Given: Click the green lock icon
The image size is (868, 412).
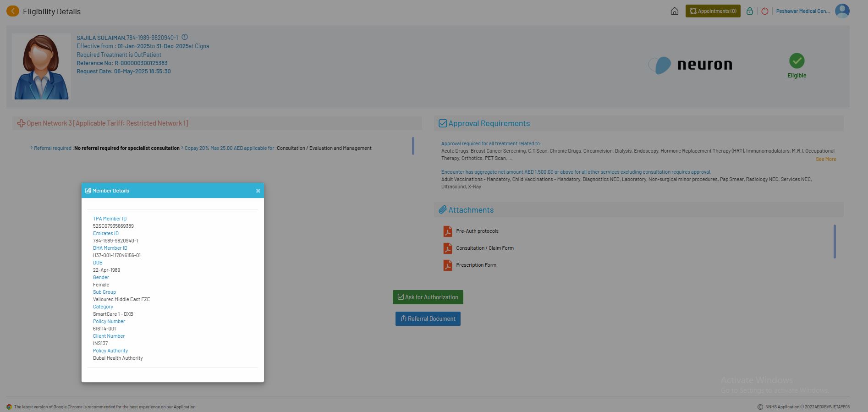Looking at the screenshot, I should pyautogui.click(x=750, y=11).
